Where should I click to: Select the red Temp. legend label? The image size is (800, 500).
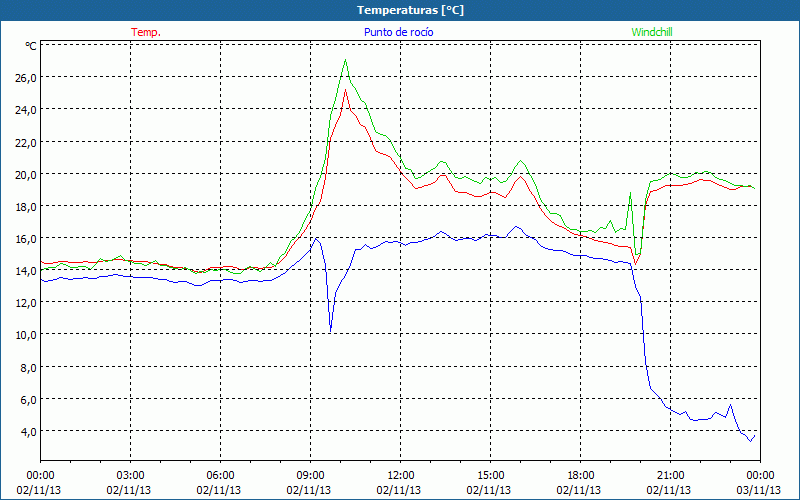146,32
